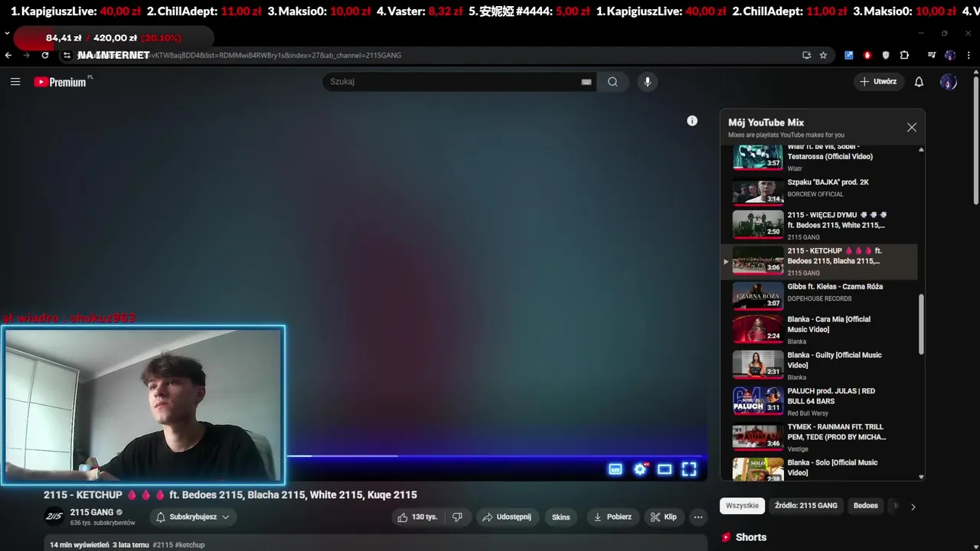Viewport: 980px width, 551px height.
Task: Click the site info icon in address bar
Action: pos(67,55)
